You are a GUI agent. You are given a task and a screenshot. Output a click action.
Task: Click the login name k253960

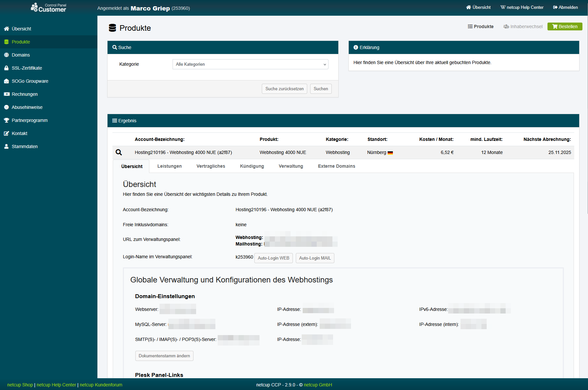point(244,257)
